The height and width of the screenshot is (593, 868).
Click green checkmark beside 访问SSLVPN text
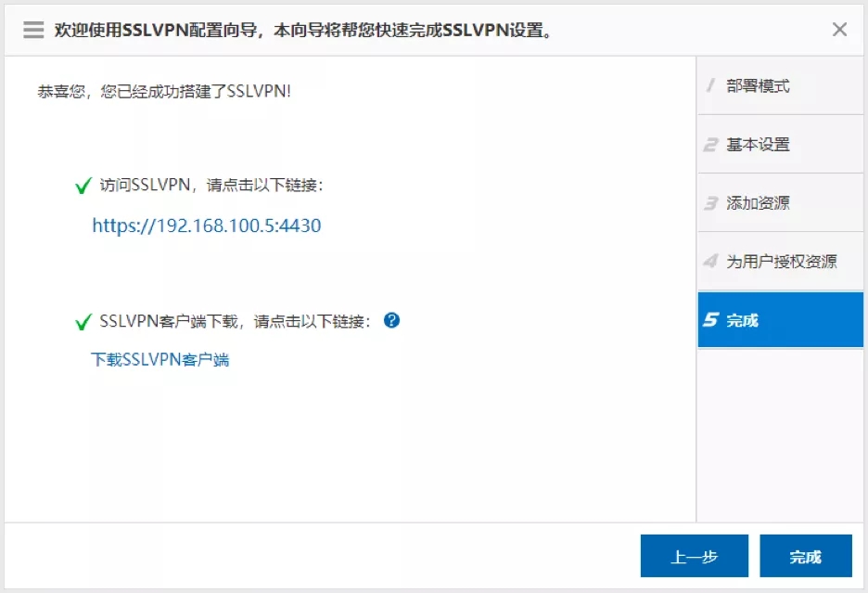(83, 187)
